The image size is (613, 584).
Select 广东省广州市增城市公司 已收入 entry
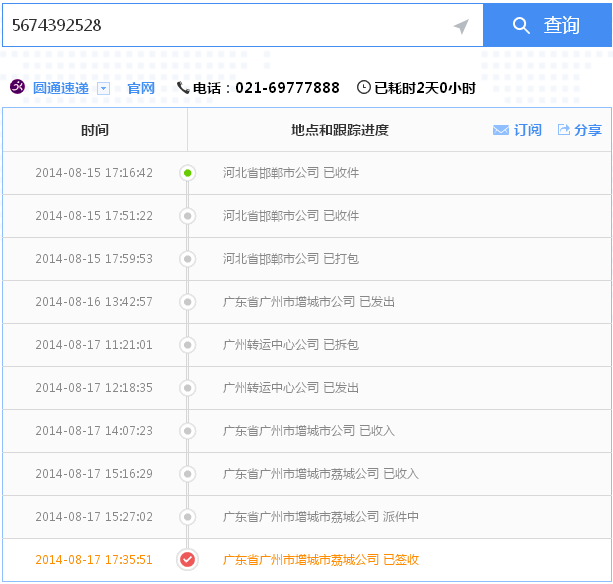(309, 431)
